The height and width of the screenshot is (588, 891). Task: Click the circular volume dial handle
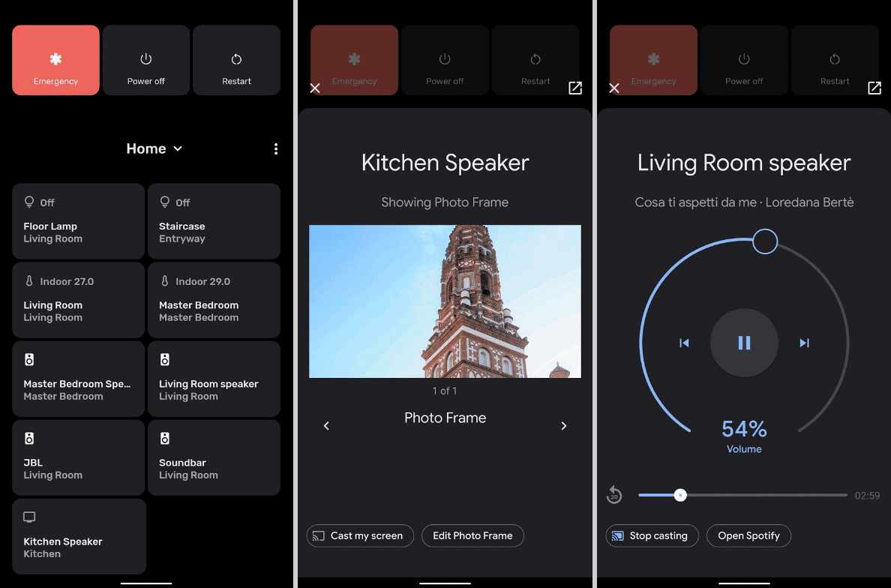pos(765,241)
